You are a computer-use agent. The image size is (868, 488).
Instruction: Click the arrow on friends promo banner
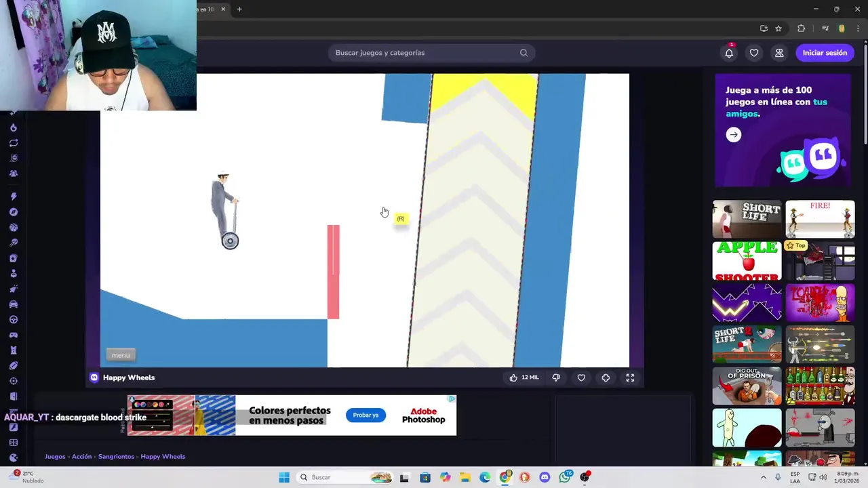pos(733,135)
